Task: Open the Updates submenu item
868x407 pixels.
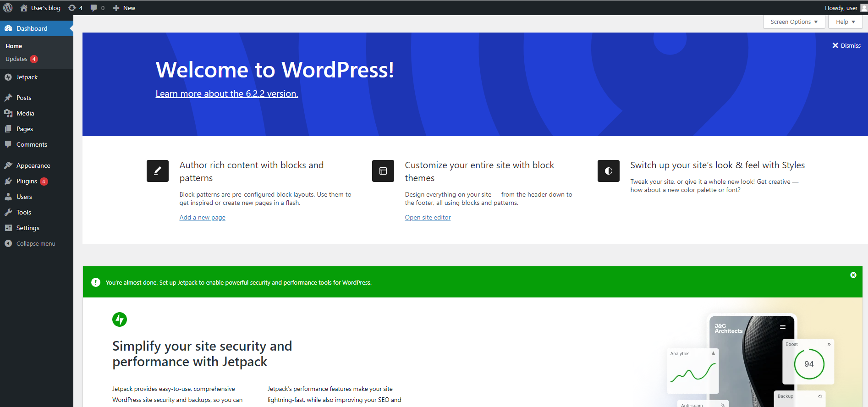Action: click(x=16, y=59)
